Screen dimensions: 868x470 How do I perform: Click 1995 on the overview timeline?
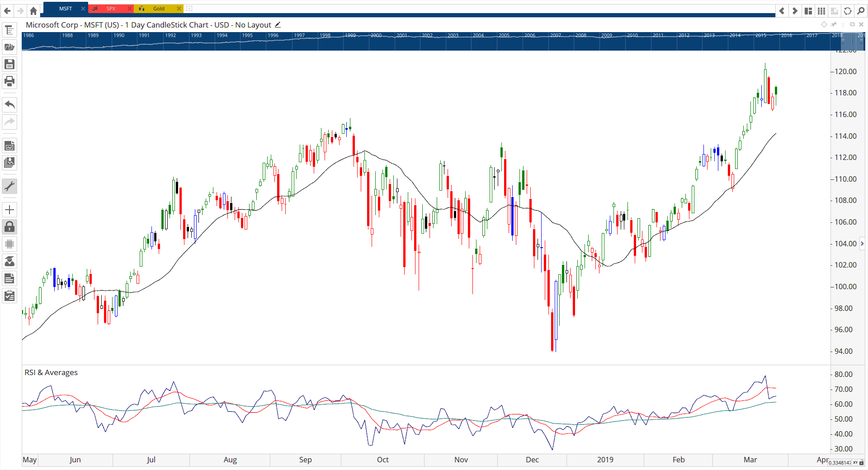click(247, 35)
